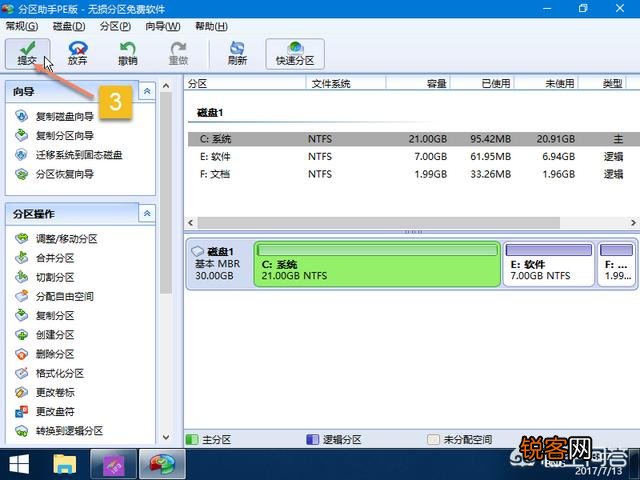The image size is (640, 480).
Task: Select 调整/移动分区 operation
Action: click(x=56, y=239)
